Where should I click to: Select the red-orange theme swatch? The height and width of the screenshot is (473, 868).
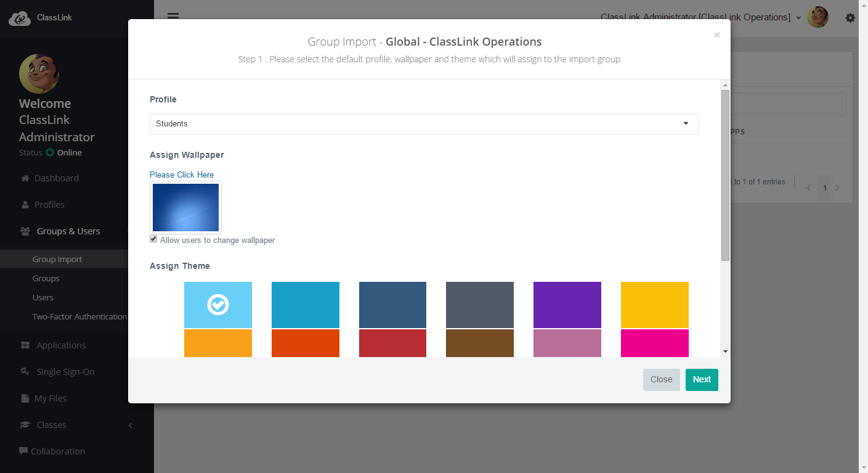point(306,343)
